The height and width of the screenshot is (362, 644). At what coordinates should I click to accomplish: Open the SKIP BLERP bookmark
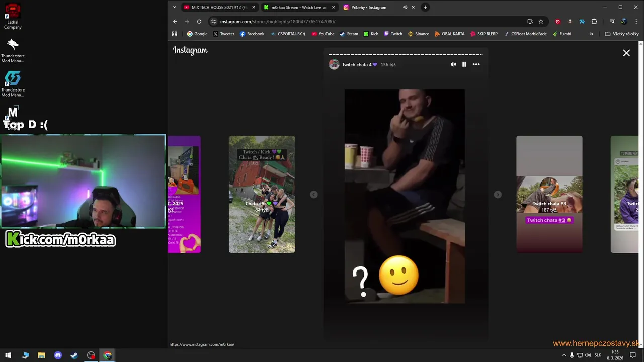tap(484, 34)
